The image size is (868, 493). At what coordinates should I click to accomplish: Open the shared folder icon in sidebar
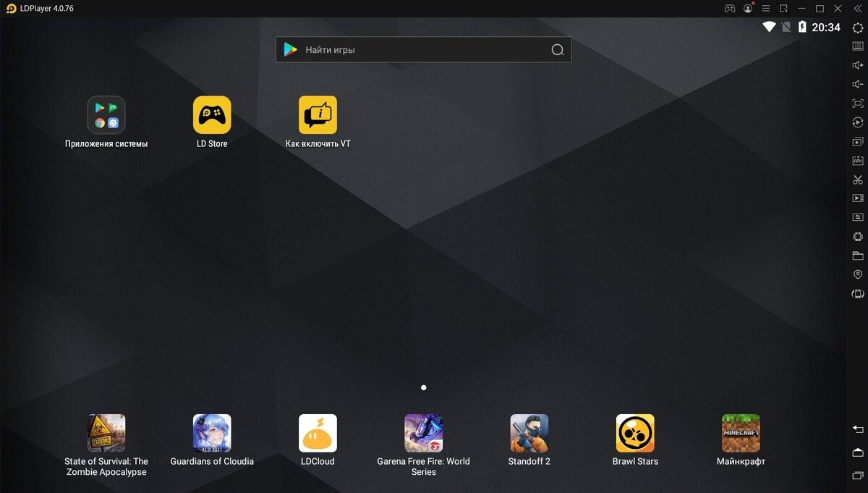(858, 256)
